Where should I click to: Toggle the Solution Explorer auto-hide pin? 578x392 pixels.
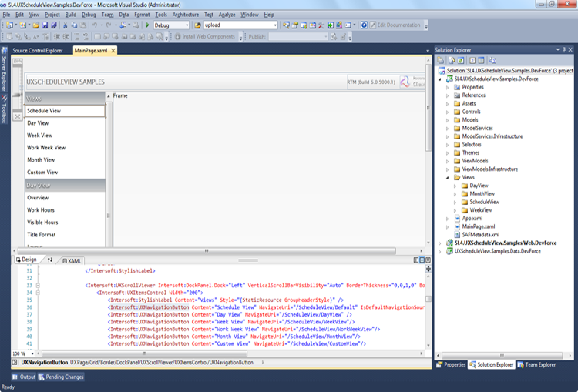click(564, 50)
